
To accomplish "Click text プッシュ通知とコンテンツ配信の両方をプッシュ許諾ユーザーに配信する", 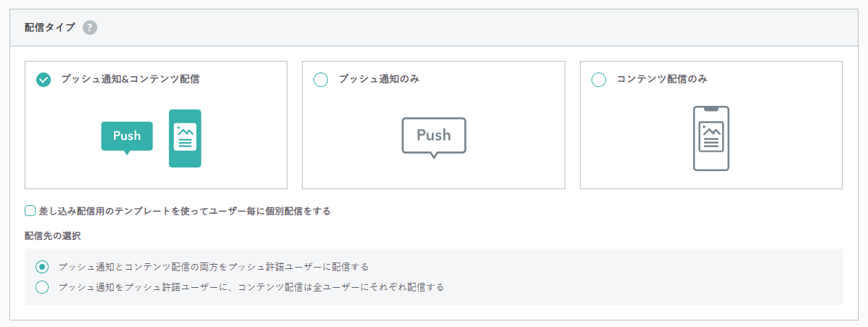I will click(x=213, y=267).
